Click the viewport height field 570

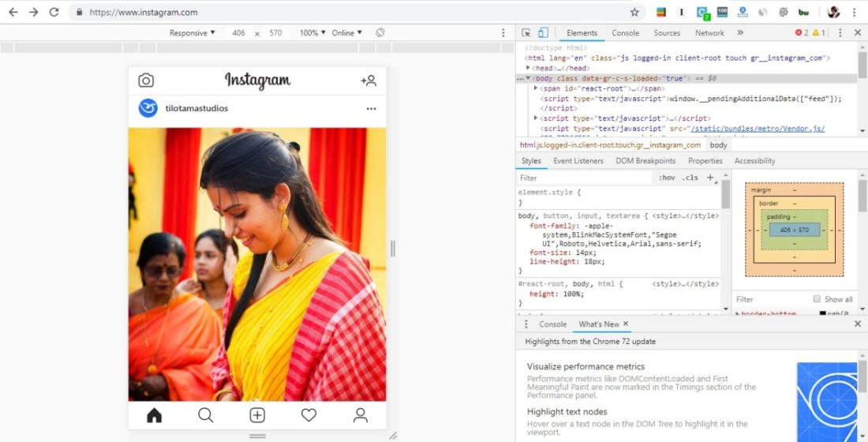275,32
